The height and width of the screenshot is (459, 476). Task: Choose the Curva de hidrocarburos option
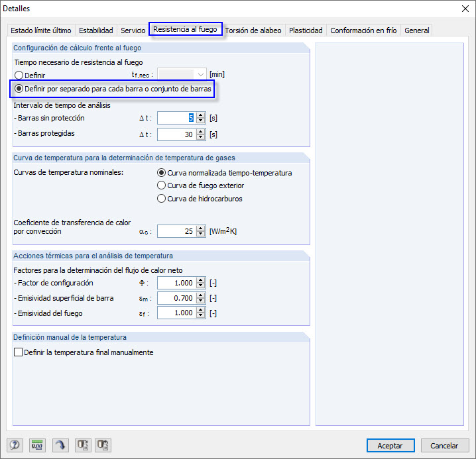coord(200,199)
